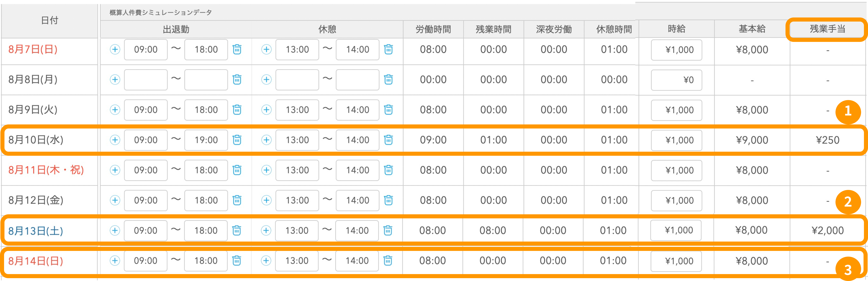Add attendance entry for 8月10日(水)
The width and height of the screenshot is (868, 281).
pos(115,140)
